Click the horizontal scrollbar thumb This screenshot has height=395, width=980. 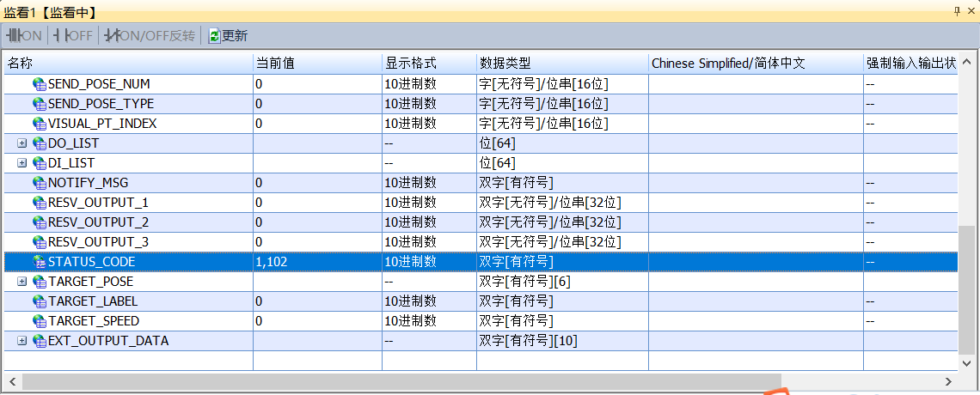point(401,381)
